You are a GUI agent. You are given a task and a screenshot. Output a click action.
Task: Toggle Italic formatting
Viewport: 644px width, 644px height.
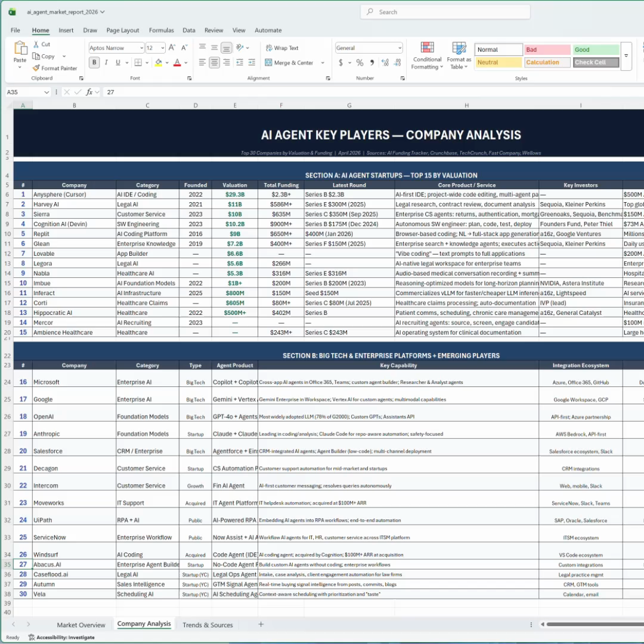106,63
